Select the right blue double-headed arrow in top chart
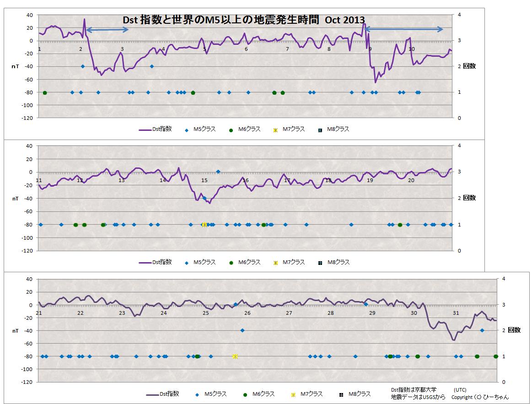The height and width of the screenshot is (404, 532). [x=404, y=30]
